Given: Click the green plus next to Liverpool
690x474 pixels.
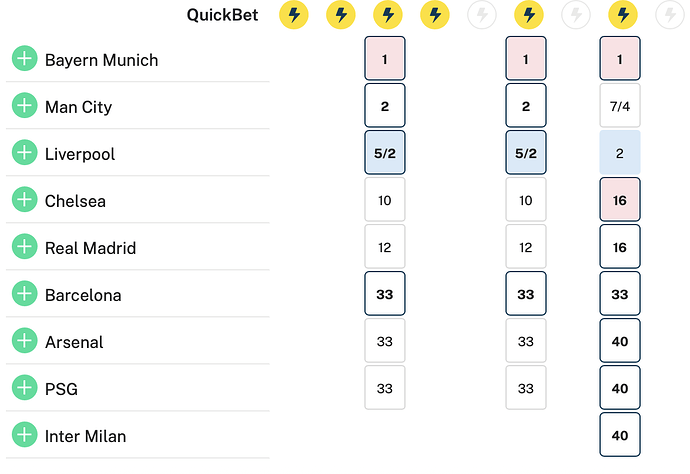Looking at the screenshot, I should [25, 152].
